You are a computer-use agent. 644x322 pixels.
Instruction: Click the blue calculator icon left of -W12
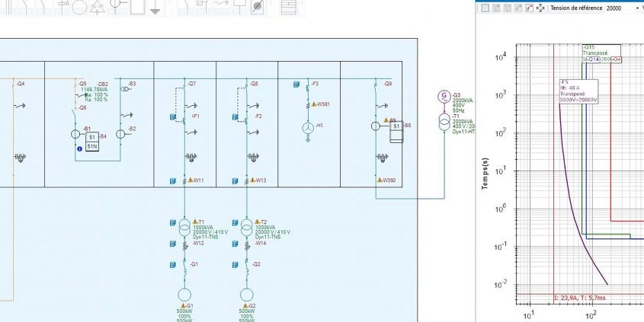(x=173, y=244)
